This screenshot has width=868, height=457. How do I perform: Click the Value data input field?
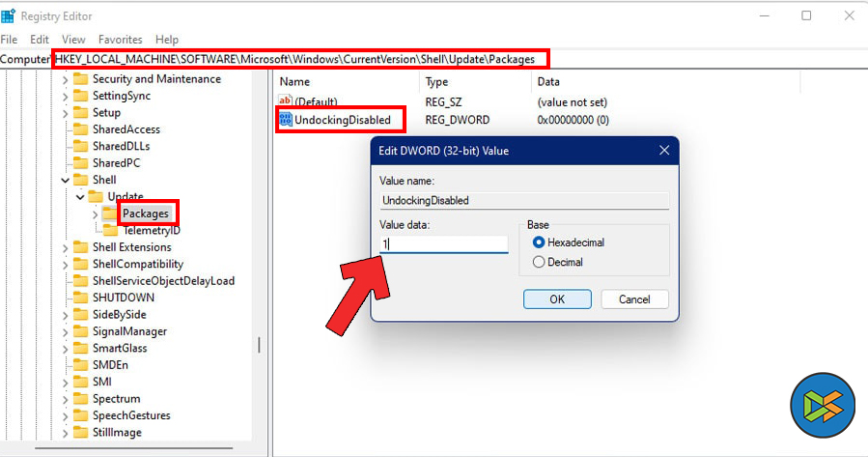(443, 243)
